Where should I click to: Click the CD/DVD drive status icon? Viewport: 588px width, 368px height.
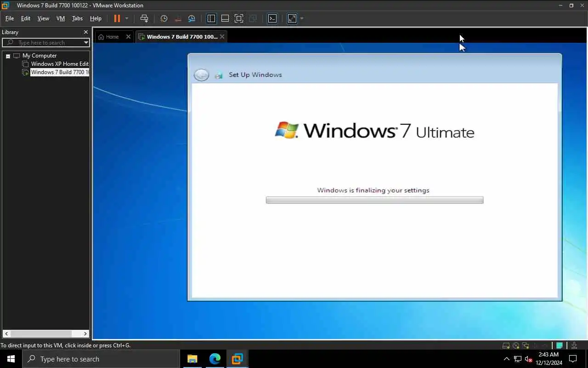[516, 345]
